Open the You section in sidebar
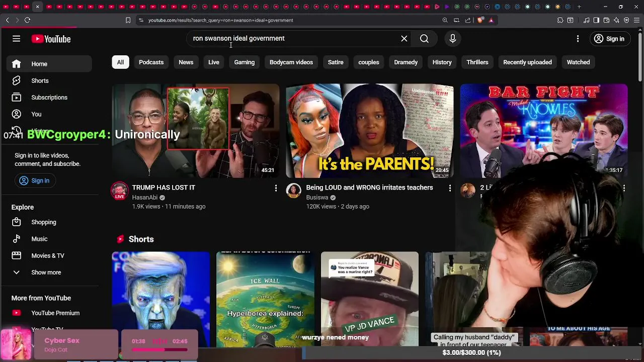Screen dimensions: 644x362 click(x=49, y=114)
